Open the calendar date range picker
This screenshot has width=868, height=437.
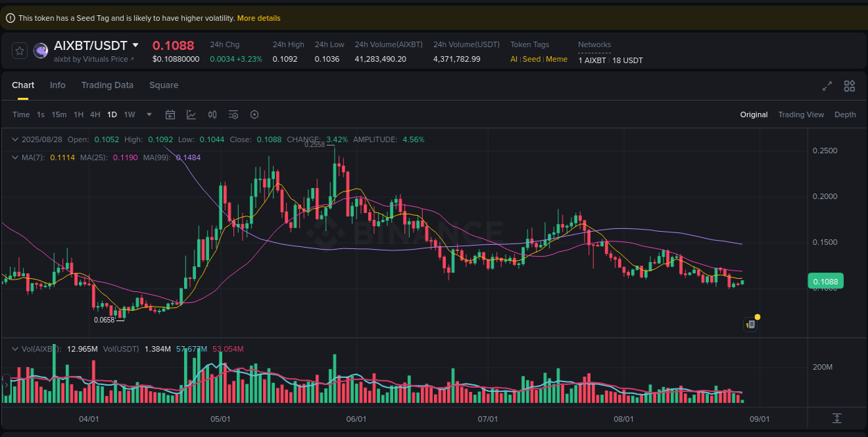click(170, 114)
